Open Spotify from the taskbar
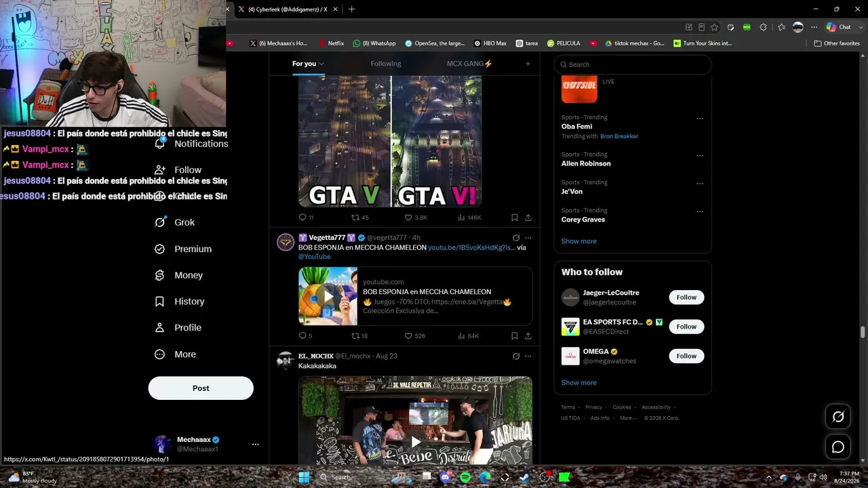 (465, 477)
